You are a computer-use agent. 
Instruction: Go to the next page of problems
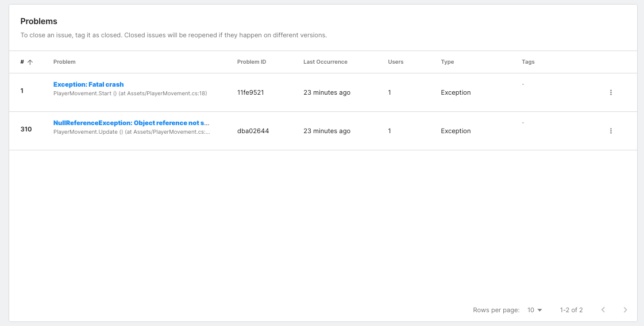pyautogui.click(x=626, y=310)
